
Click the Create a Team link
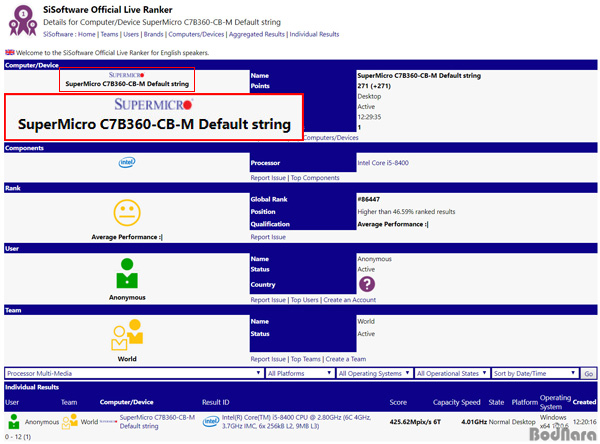[346, 359]
